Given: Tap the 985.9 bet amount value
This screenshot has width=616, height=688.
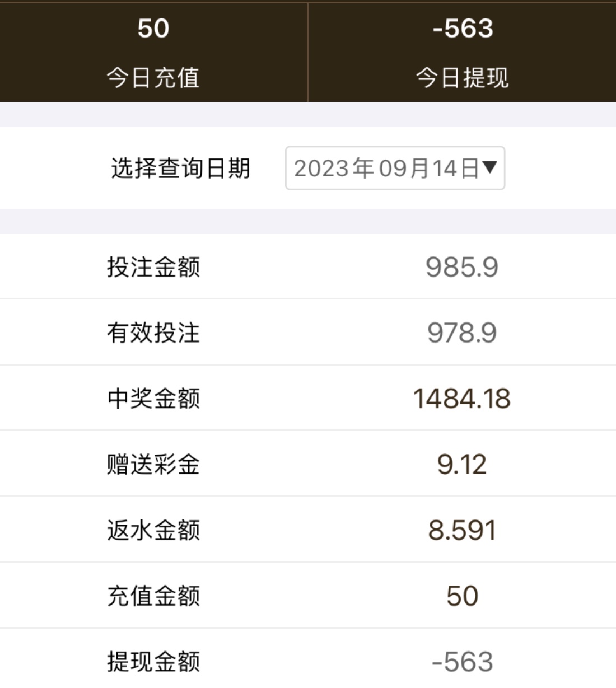Looking at the screenshot, I should point(462,266).
